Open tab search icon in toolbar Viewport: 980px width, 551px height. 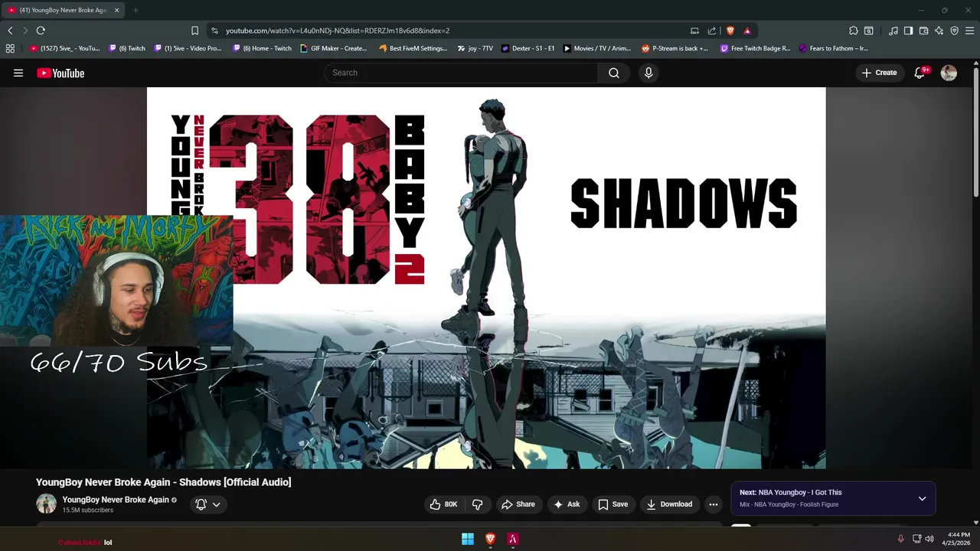[868, 31]
